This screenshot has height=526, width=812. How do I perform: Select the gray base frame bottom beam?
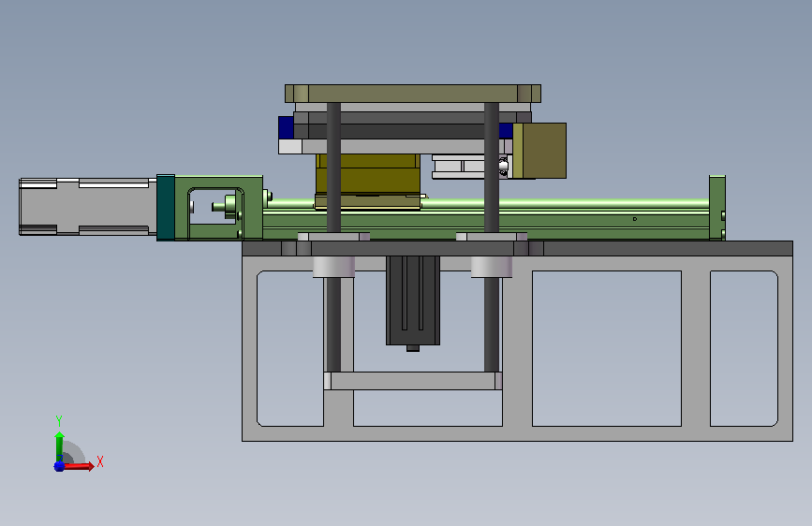coord(517,434)
